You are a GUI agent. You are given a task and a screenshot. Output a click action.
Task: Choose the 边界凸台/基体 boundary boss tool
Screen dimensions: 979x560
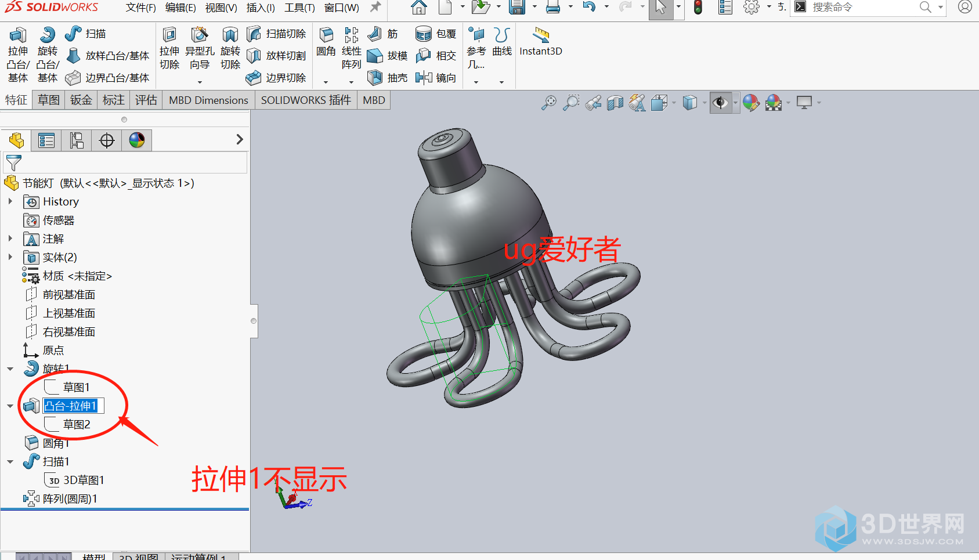click(x=108, y=78)
